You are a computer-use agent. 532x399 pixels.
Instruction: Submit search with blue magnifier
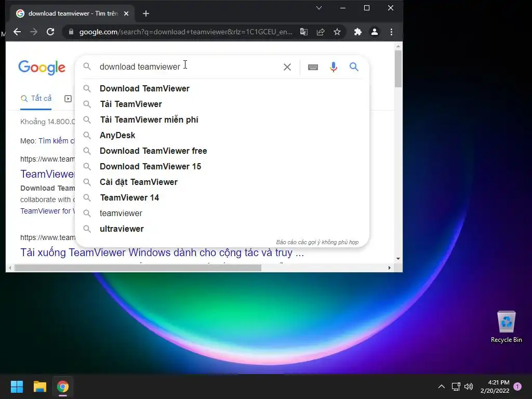coord(354,67)
